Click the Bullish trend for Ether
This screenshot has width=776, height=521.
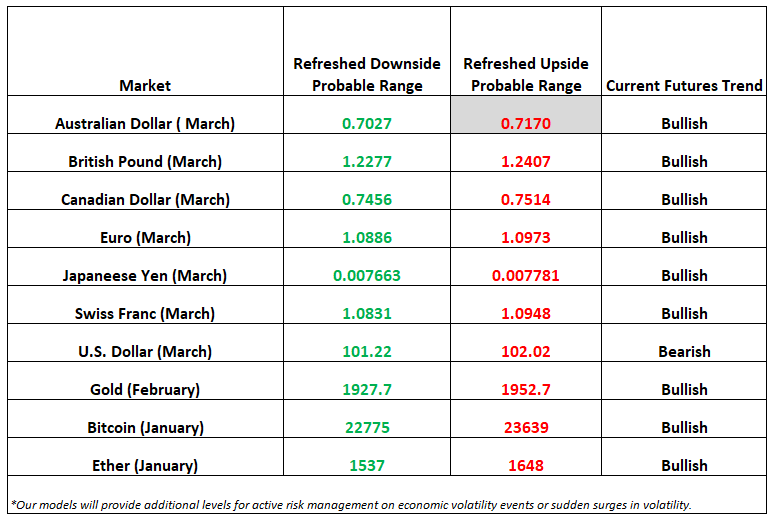(x=684, y=466)
